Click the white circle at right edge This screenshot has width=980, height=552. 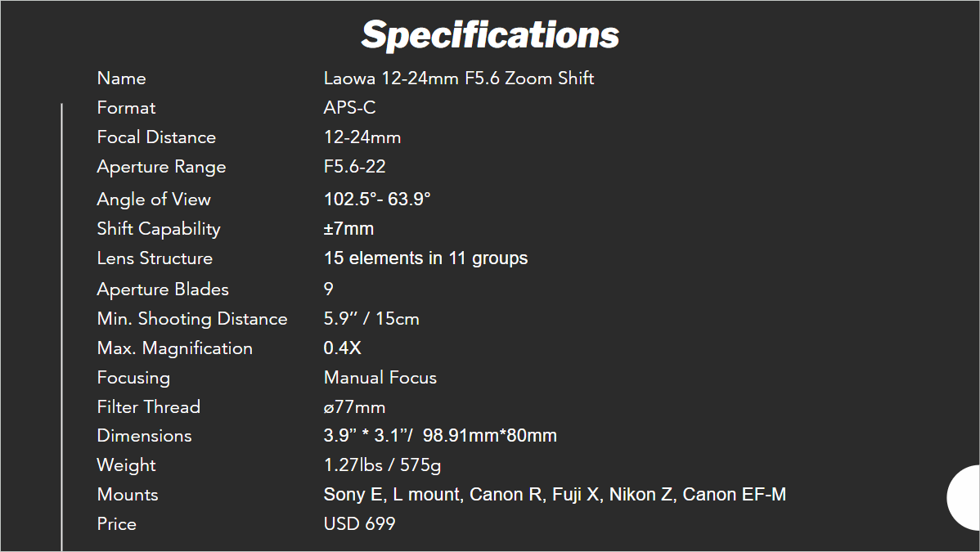pos(965,497)
